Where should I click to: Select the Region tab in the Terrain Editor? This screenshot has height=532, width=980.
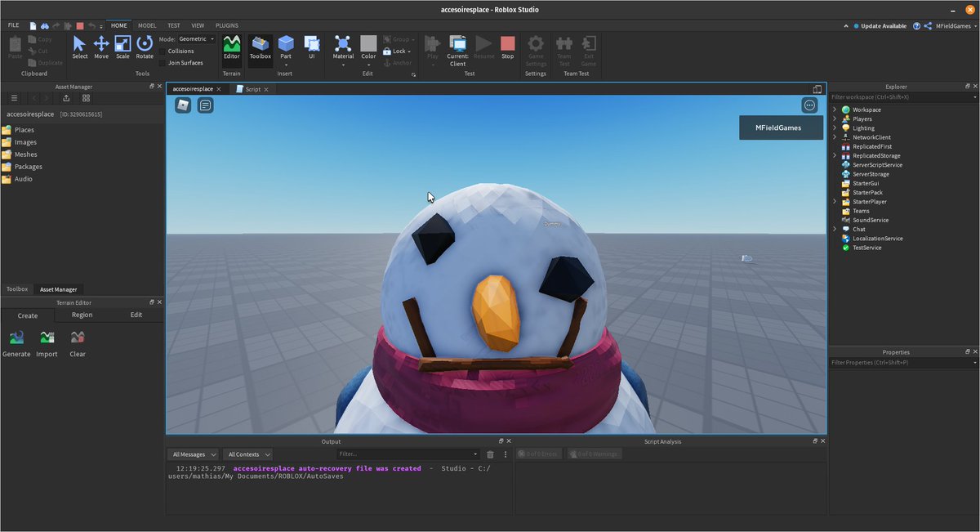pos(82,315)
